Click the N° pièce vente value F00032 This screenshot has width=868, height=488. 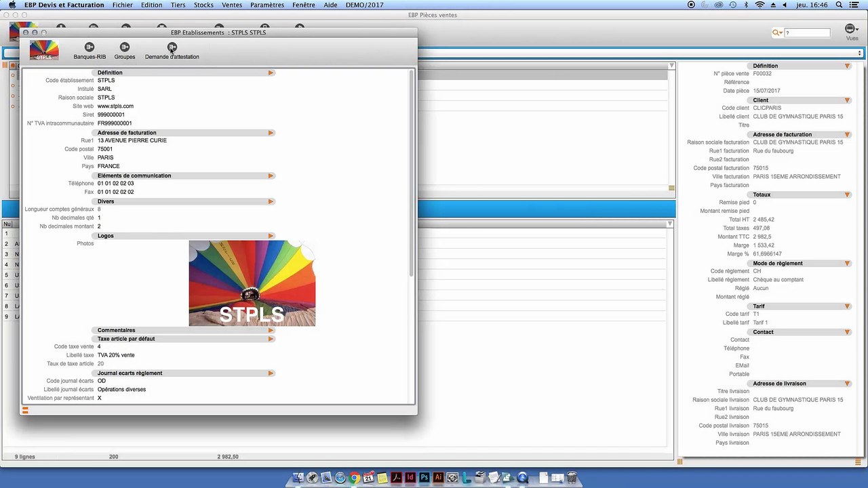point(762,74)
